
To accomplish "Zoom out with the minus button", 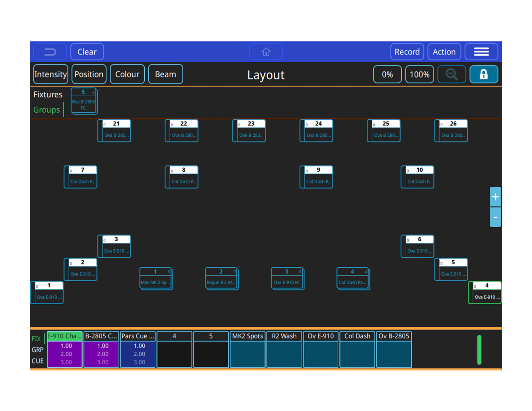I will pos(495,217).
